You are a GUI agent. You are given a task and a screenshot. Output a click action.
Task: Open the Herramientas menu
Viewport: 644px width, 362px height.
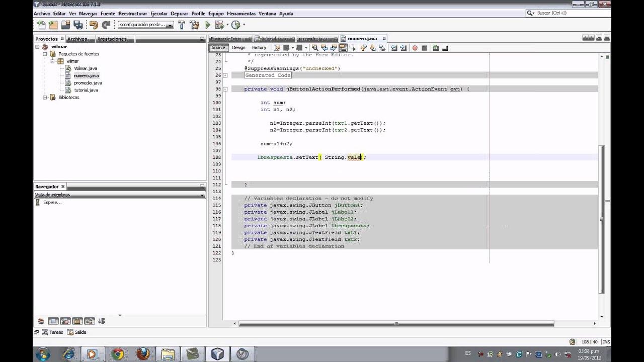click(x=242, y=14)
